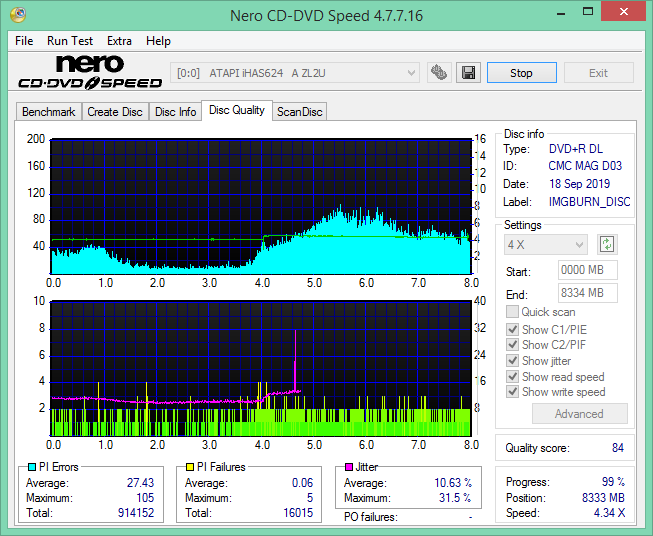Open the Run Test menu
This screenshot has height=536, width=653.
tap(70, 41)
